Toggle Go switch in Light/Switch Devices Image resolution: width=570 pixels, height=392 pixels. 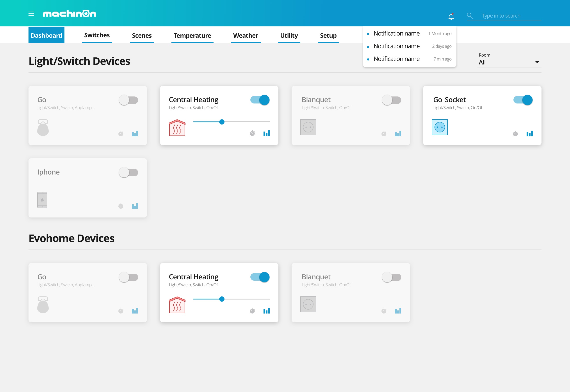[x=128, y=100]
